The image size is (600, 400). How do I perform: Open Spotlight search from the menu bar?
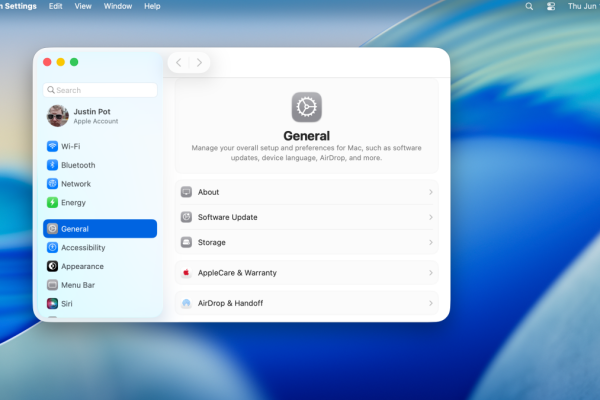(x=529, y=7)
